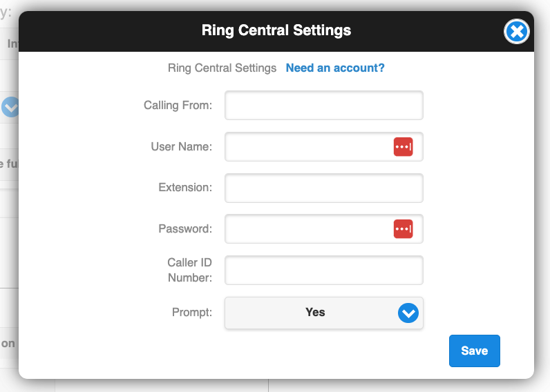Click the blue chevron arrow in Prompt selector
This screenshot has width=550, height=392.
(x=408, y=313)
